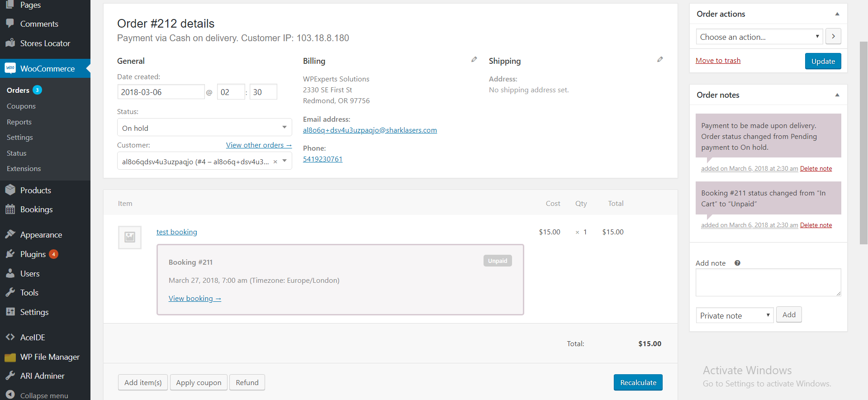This screenshot has height=400, width=868.
Task: Open the Private note type dropdown
Action: point(735,315)
